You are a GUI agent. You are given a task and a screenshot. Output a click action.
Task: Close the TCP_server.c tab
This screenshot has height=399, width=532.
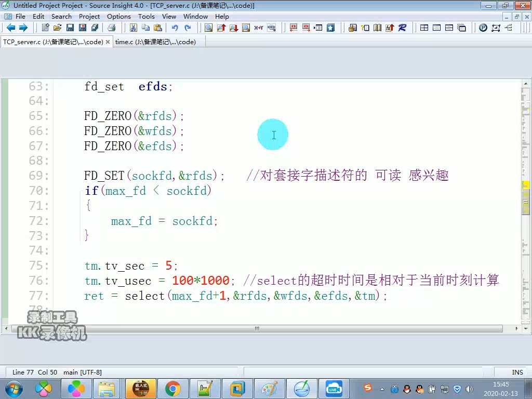pyautogui.click(x=107, y=42)
